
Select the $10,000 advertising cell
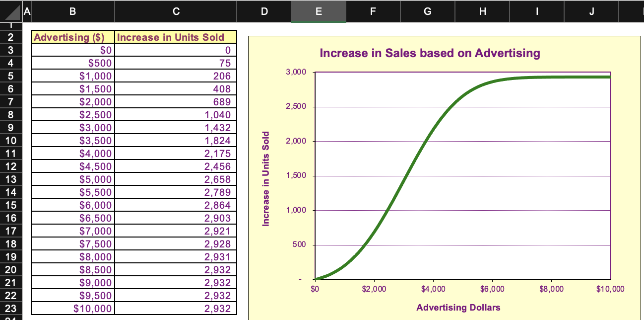[73, 309]
